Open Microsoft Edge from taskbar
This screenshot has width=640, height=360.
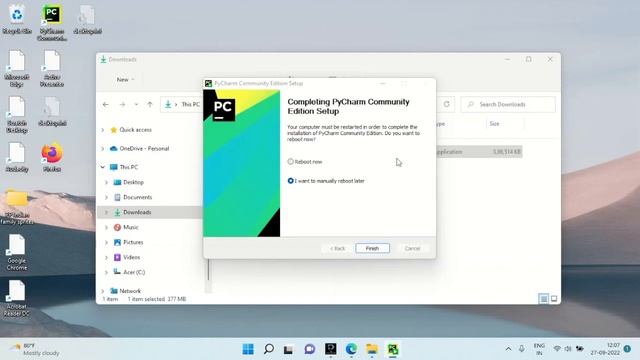pos(351,349)
